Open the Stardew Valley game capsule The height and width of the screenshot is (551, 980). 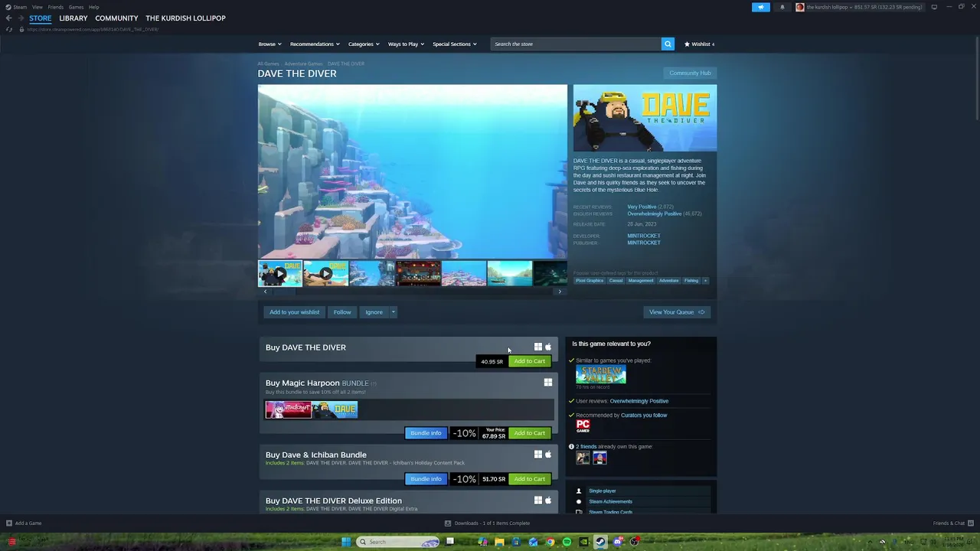pos(601,374)
